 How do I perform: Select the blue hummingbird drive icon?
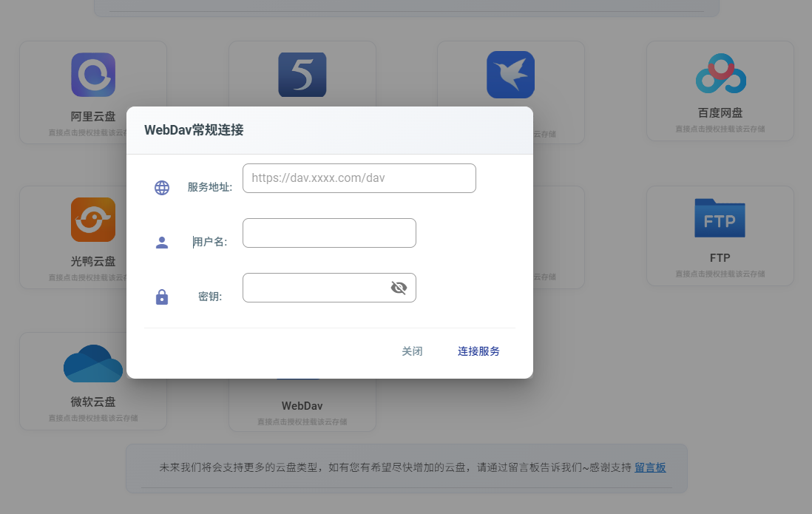(x=510, y=75)
